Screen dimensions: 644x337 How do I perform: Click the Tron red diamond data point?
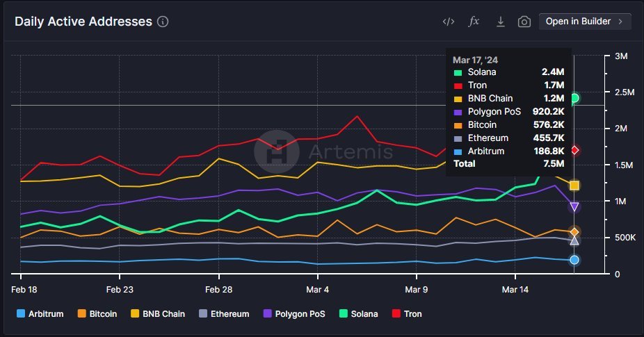[574, 150]
